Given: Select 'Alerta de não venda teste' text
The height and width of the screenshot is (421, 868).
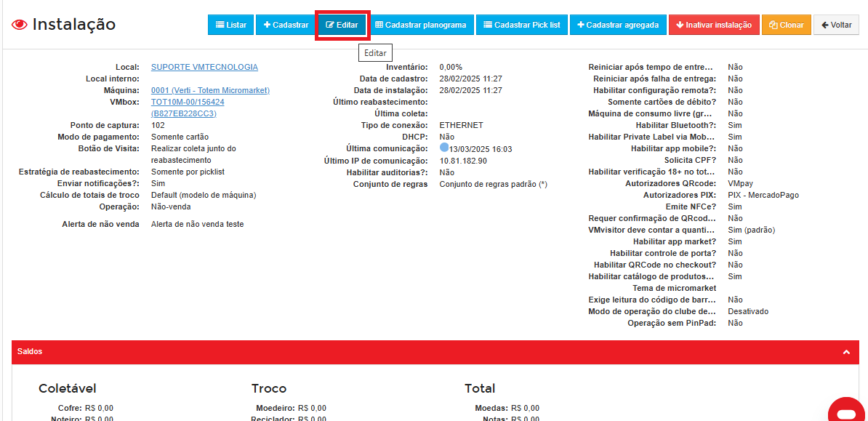Looking at the screenshot, I should pyautogui.click(x=197, y=225).
